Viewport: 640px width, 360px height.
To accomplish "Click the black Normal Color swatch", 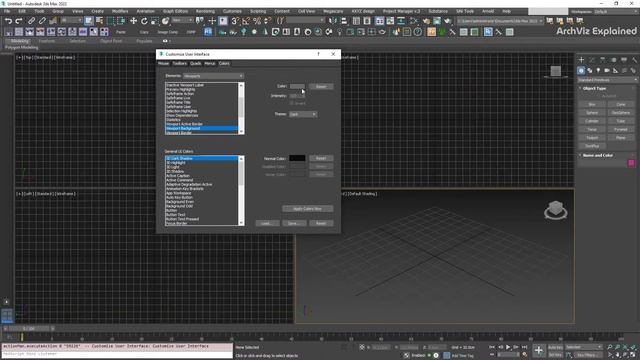I will point(297,158).
